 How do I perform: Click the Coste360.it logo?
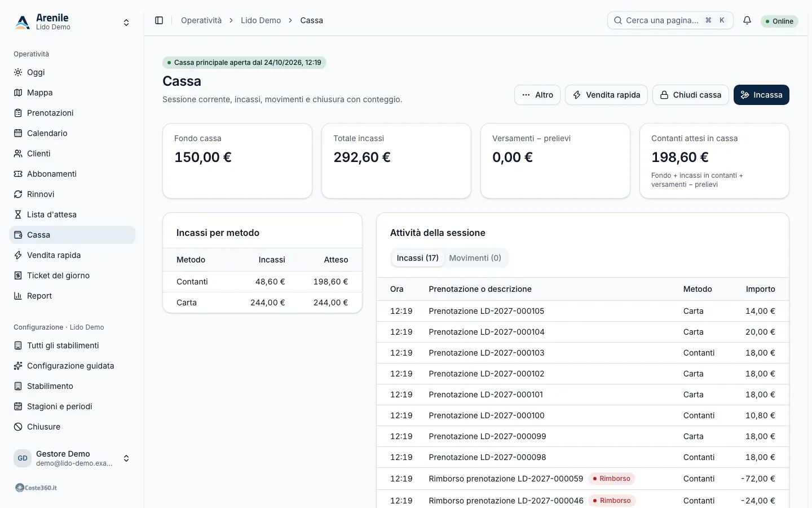(x=36, y=488)
